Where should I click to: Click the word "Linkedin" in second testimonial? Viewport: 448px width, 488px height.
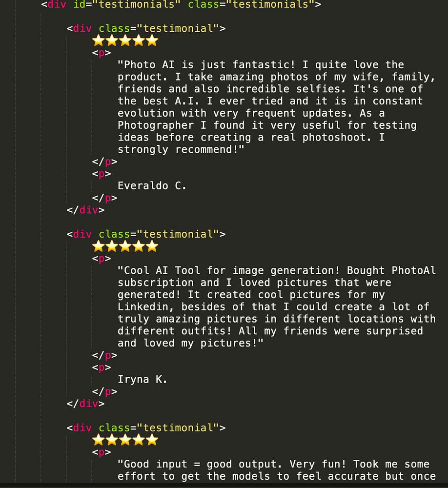(143, 307)
